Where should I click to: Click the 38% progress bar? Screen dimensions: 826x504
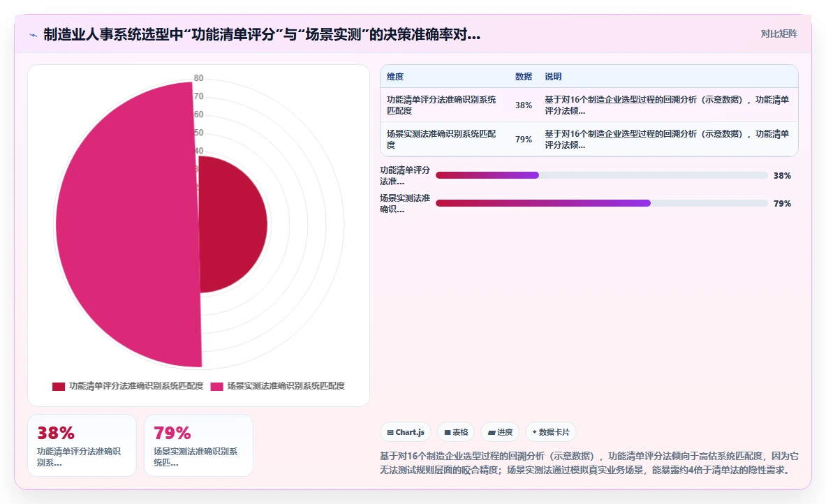(601, 175)
